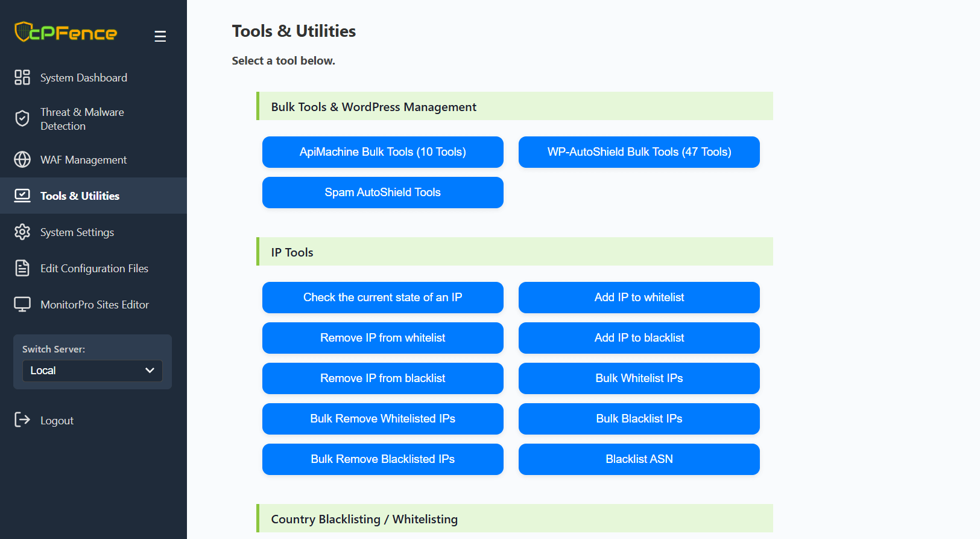Toggle the hamburger sidebar menu icon
980x539 pixels.
[160, 36]
